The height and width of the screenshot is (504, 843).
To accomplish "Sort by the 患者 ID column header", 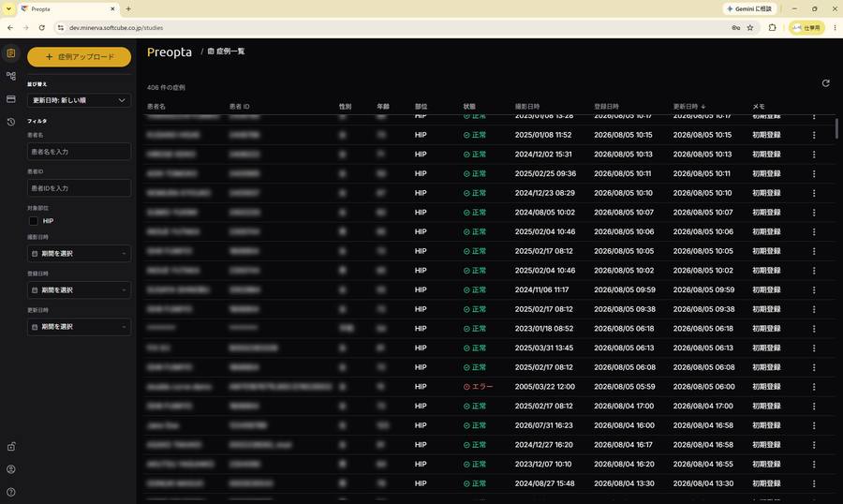I will (x=239, y=107).
